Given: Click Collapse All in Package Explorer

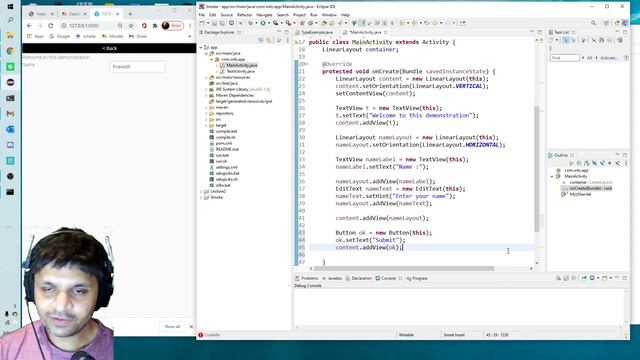Looking at the screenshot, I should point(261,40).
